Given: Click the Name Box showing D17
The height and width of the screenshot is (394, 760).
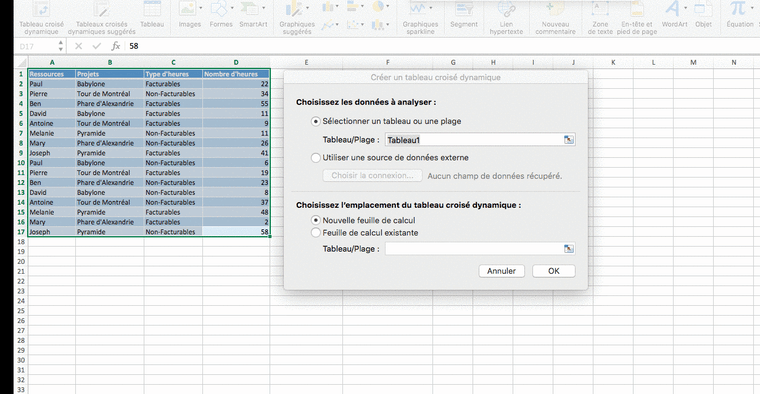Looking at the screenshot, I should point(36,46).
